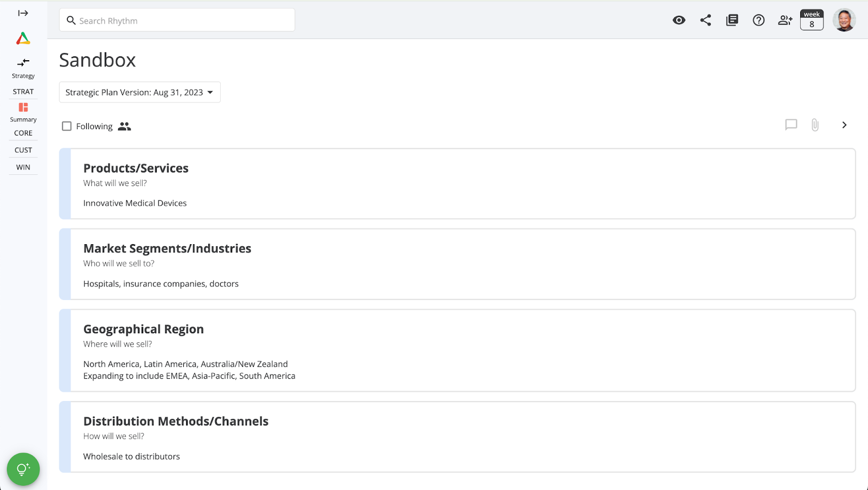Click the Where will we sell? subtitle
This screenshot has width=868, height=490.
pos(118,344)
